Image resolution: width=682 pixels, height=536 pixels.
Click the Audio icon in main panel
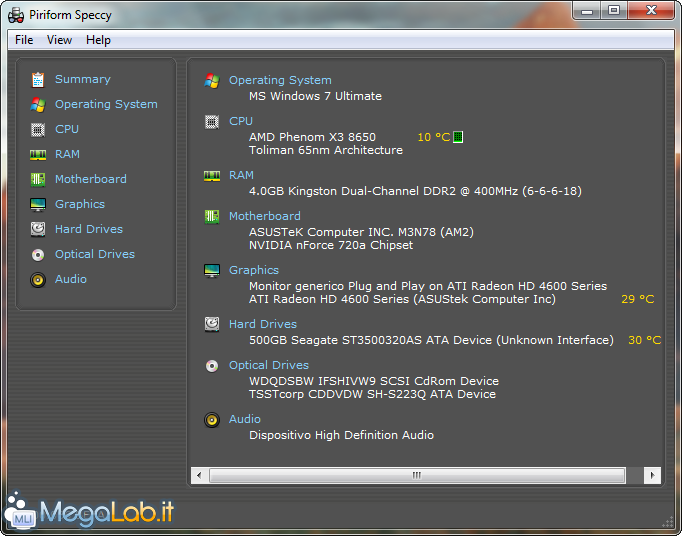click(x=212, y=420)
